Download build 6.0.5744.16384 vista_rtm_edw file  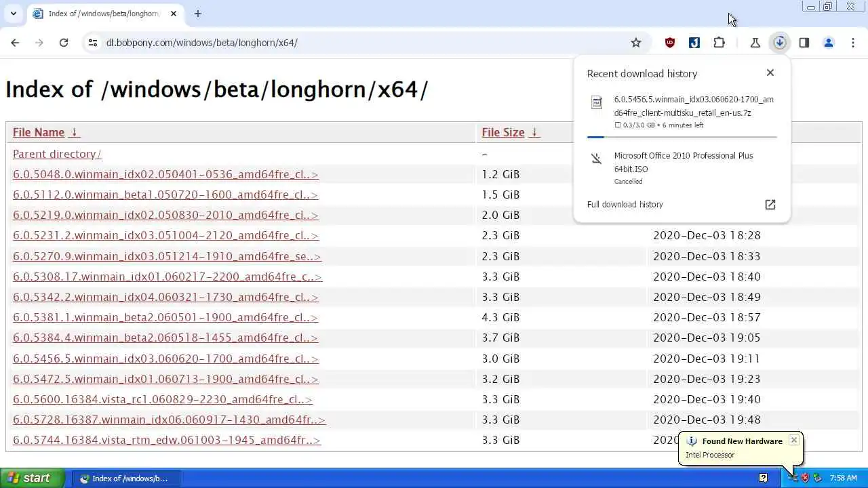tap(167, 440)
